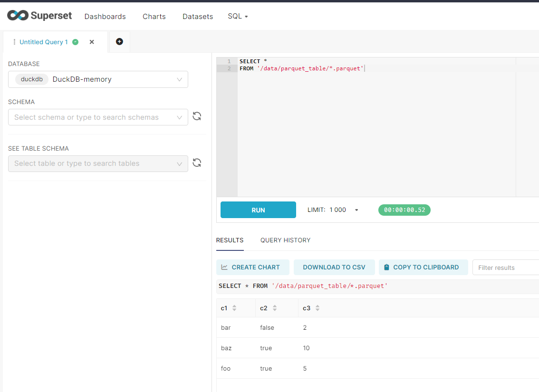The width and height of the screenshot is (539, 392).
Task: Refresh the table list with the reload icon
Action: tap(197, 163)
